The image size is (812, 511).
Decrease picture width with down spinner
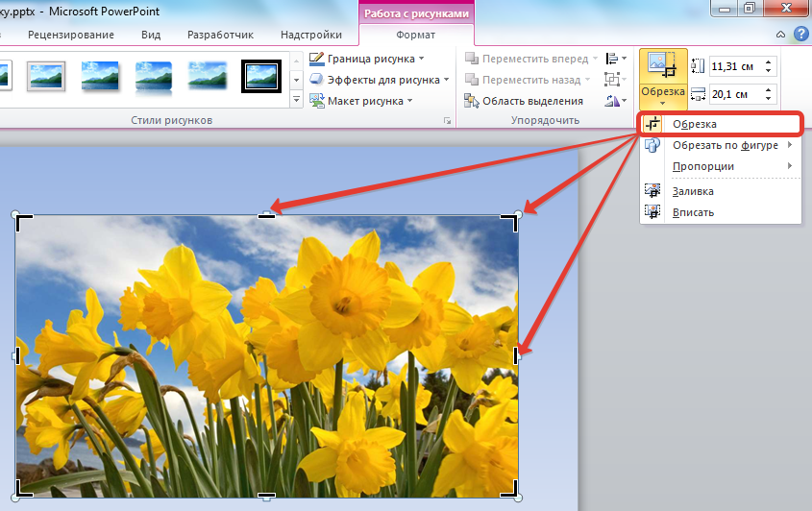point(768,99)
